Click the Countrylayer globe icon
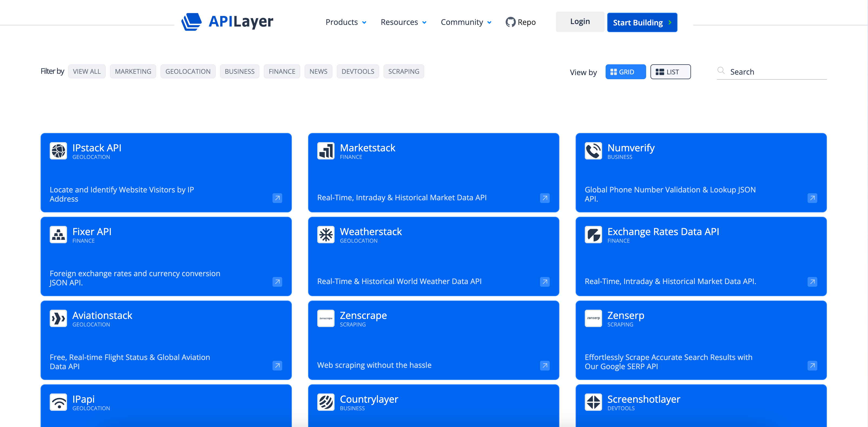Screen dimensions: 868x427 pyautogui.click(x=326, y=402)
